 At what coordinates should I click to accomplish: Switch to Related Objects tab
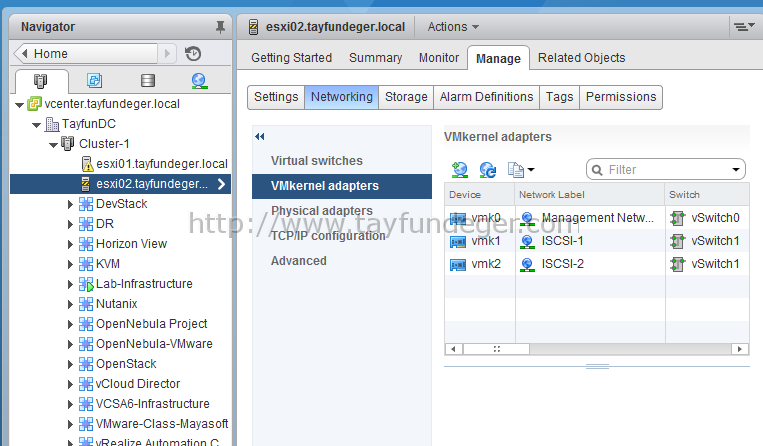click(581, 58)
